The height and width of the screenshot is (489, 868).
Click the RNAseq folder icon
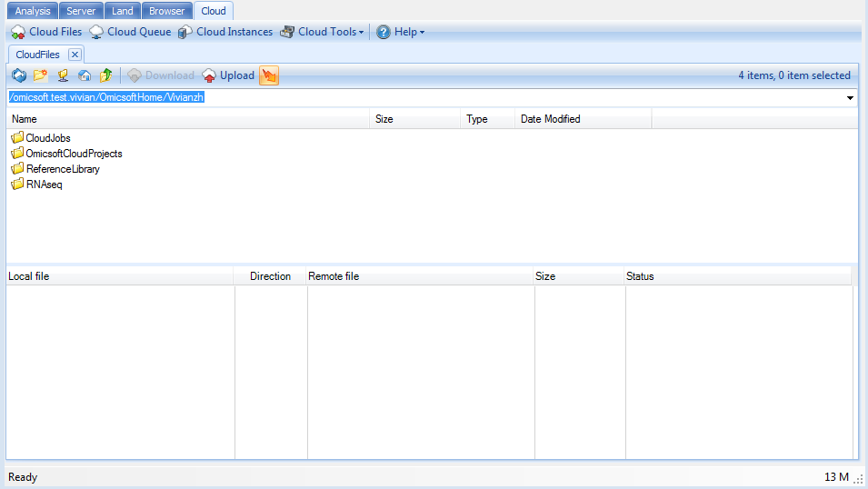click(17, 184)
